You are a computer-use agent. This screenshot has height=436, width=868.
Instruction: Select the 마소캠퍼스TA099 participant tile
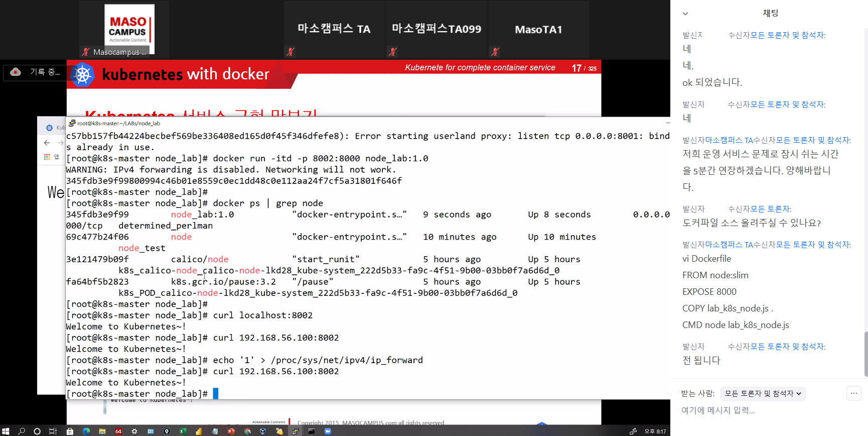[x=436, y=29]
